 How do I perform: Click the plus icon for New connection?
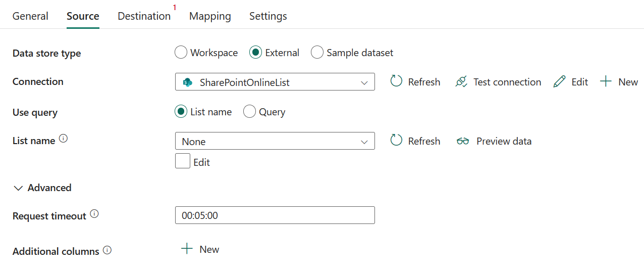click(x=606, y=81)
